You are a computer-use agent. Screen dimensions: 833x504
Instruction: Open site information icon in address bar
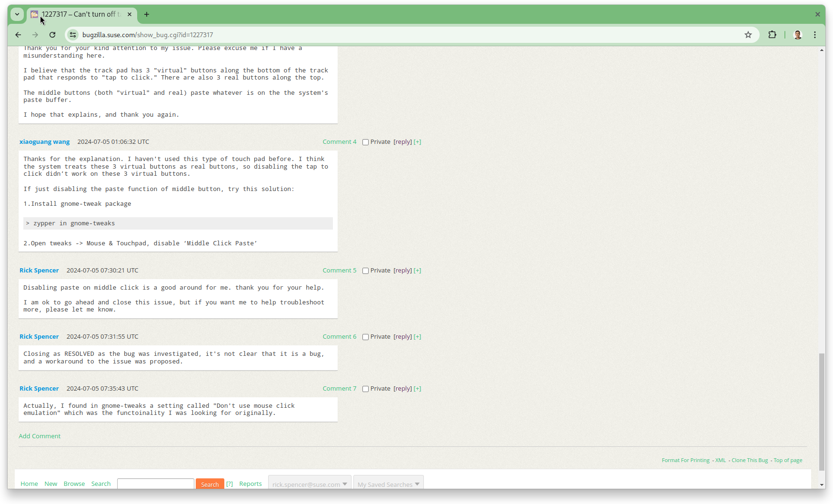[x=72, y=35]
